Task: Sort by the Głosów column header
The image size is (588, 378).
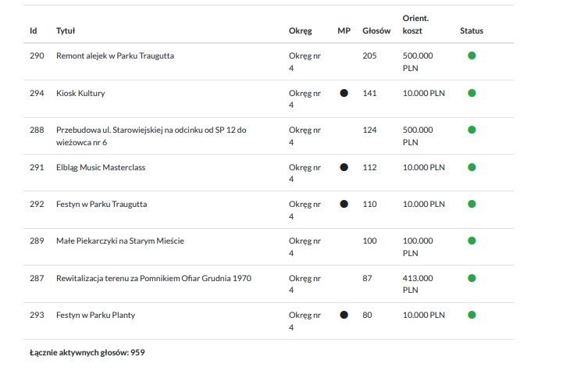Action: click(x=376, y=31)
